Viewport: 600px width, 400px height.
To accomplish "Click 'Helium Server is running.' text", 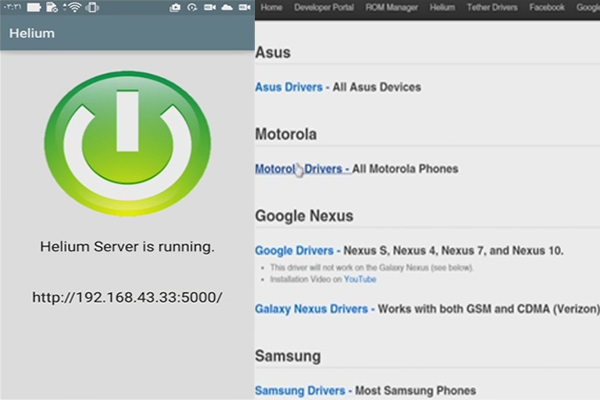I will [x=127, y=247].
